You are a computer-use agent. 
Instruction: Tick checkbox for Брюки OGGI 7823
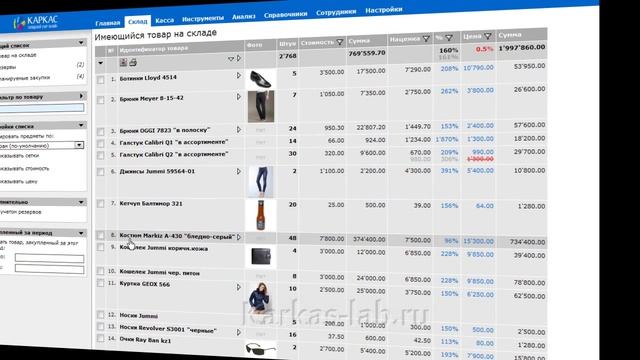(100, 131)
